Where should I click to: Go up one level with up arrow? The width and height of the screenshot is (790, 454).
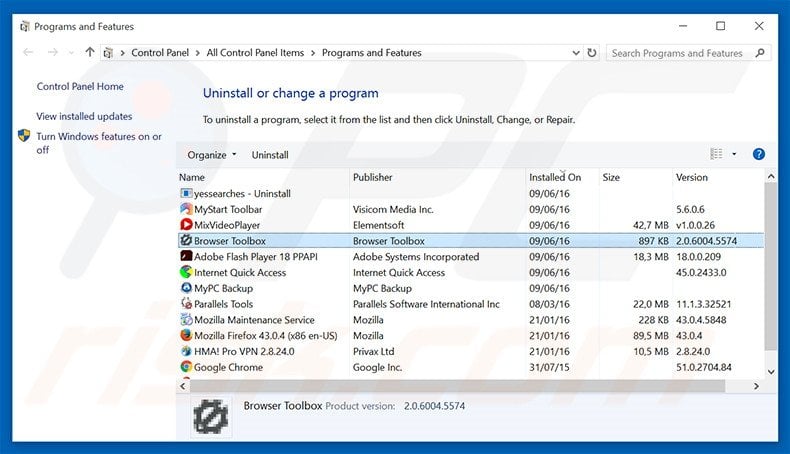pyautogui.click(x=91, y=53)
